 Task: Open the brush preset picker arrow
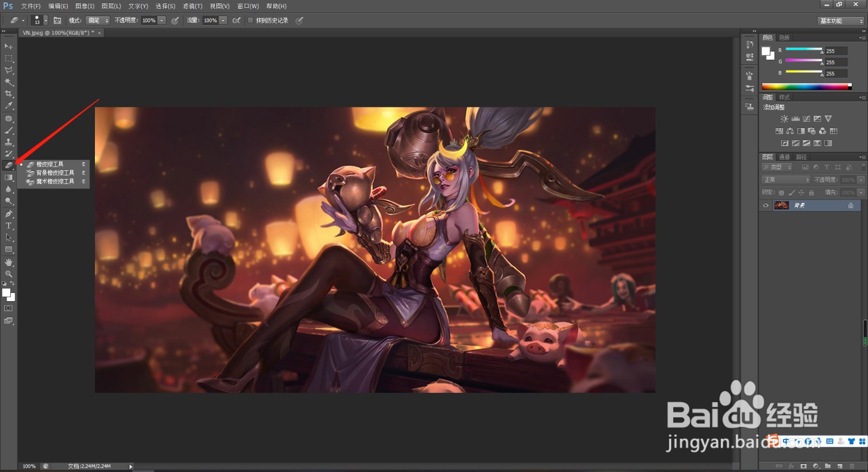pyautogui.click(x=46, y=20)
